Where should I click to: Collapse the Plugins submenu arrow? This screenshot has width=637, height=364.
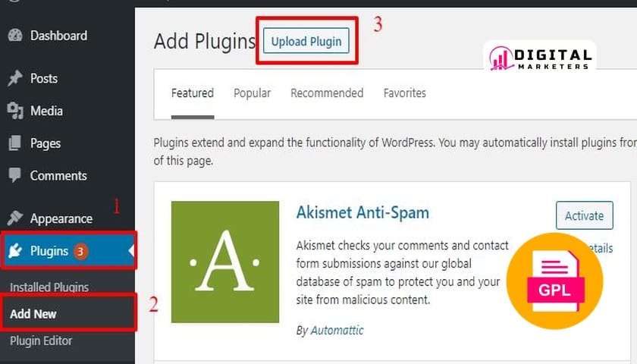point(131,251)
